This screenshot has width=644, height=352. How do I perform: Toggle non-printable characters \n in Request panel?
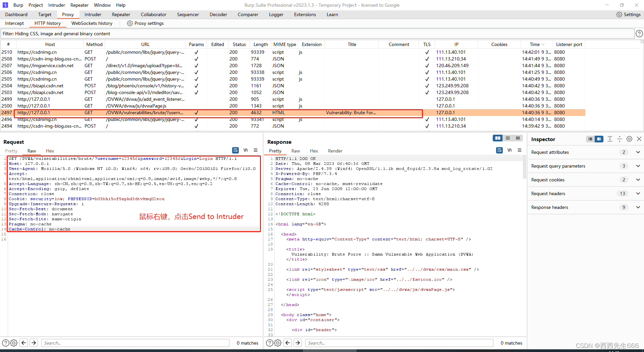click(x=246, y=150)
